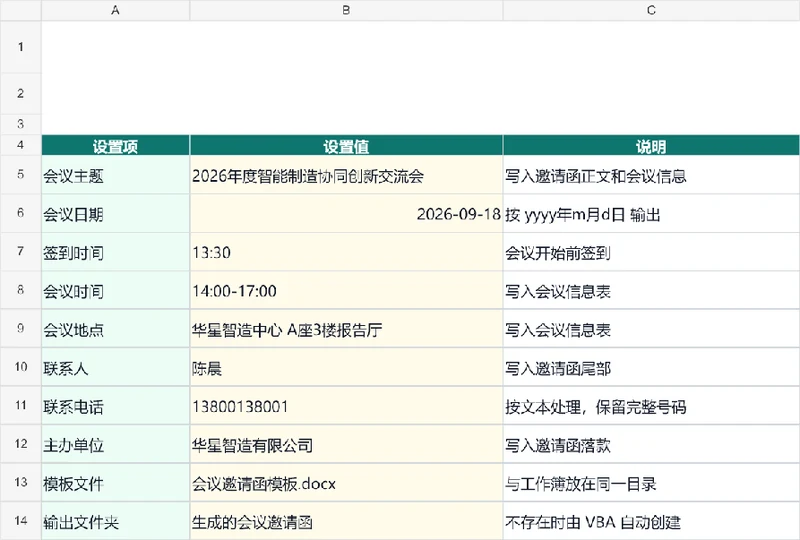The image size is (800, 540).
Task: Select cell 写入邀请函正文和会议信息
Action: 651,175
